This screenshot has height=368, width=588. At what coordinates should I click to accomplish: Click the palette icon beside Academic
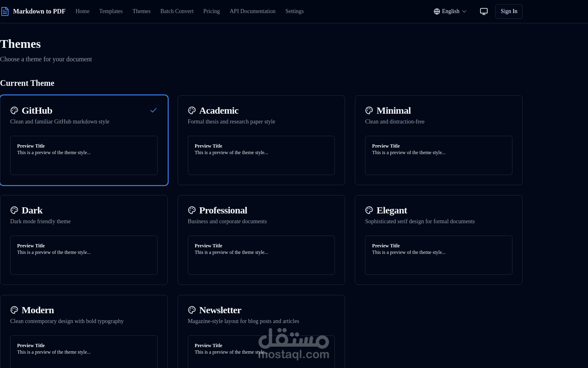192,110
